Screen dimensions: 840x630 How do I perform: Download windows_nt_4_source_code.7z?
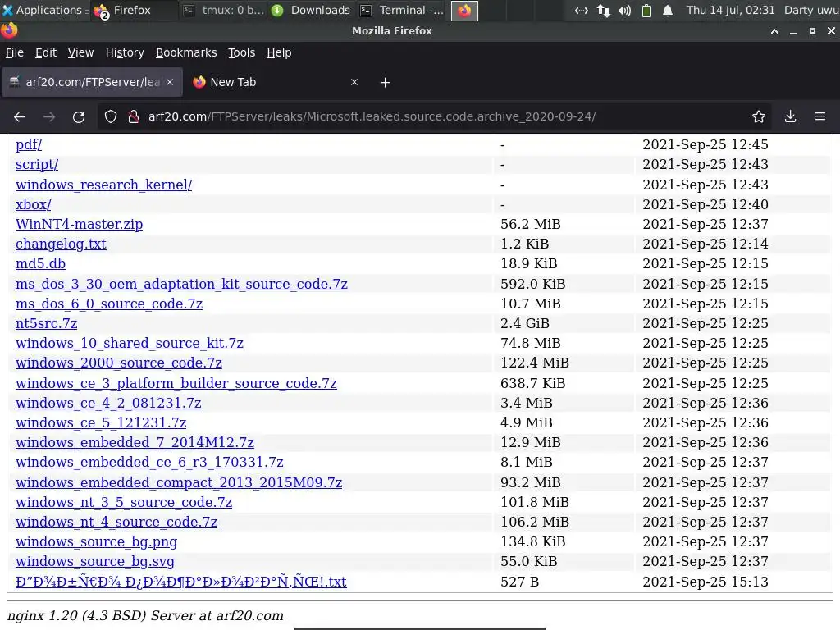[116, 523]
